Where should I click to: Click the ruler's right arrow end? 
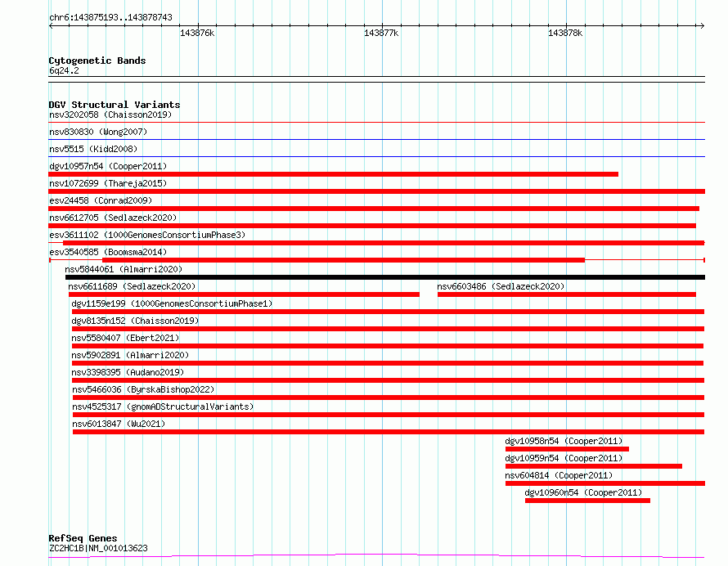point(703,26)
